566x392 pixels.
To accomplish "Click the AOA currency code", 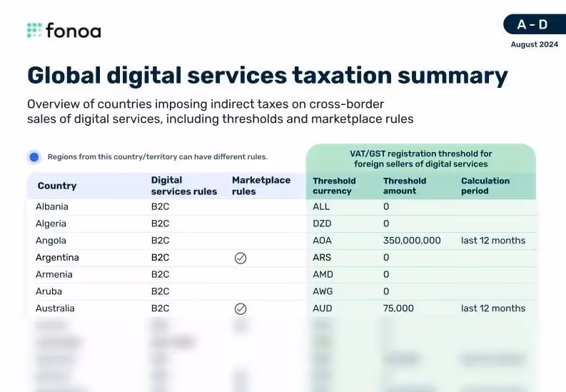I will coord(323,241).
